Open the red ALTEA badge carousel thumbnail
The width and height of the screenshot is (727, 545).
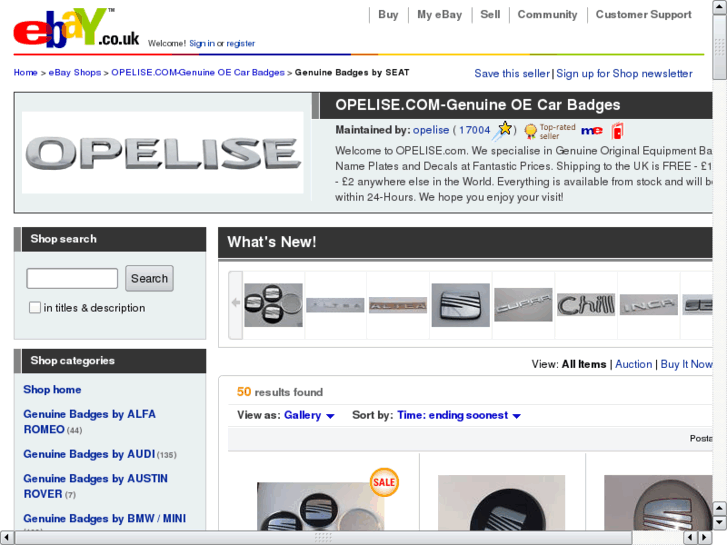coord(398,305)
